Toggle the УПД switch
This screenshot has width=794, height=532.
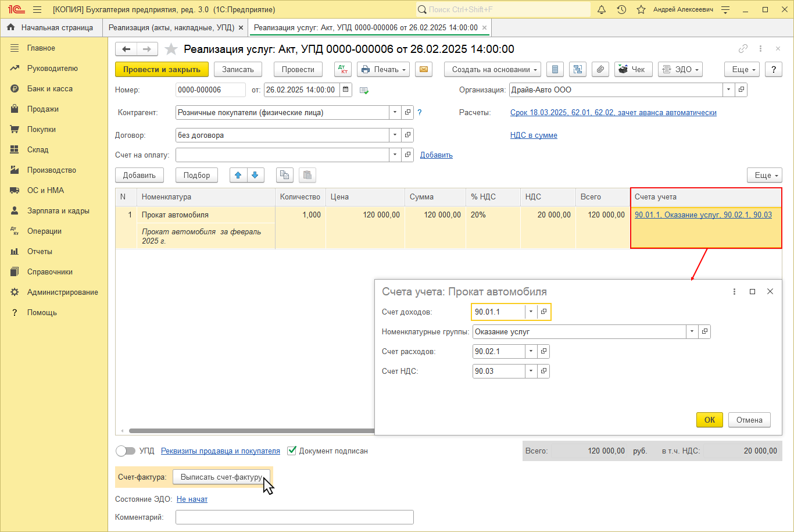(x=126, y=451)
